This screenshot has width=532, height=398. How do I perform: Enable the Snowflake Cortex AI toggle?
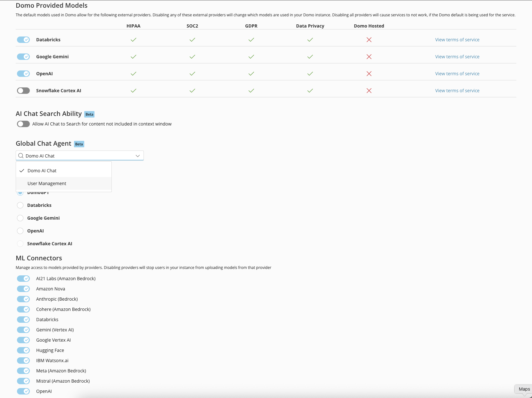pos(23,91)
